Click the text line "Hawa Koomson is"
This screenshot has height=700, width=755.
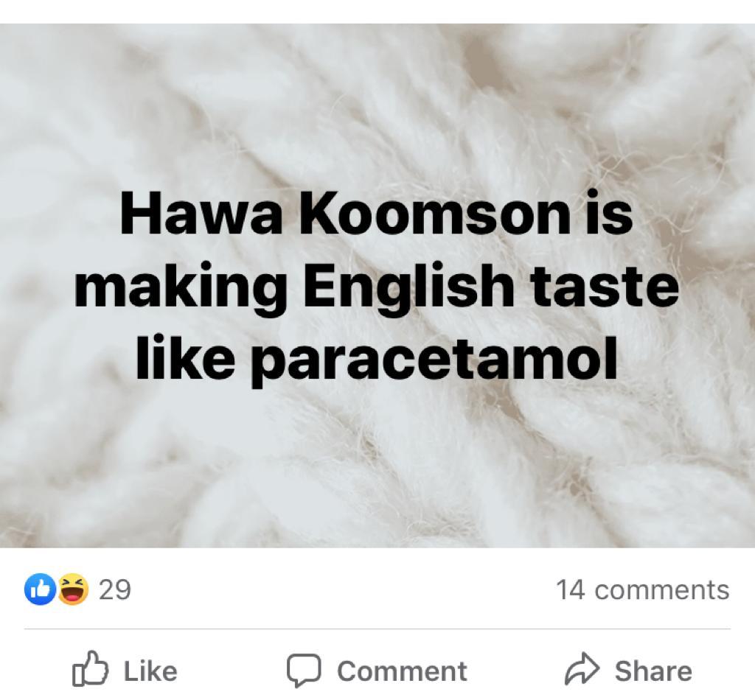376,213
